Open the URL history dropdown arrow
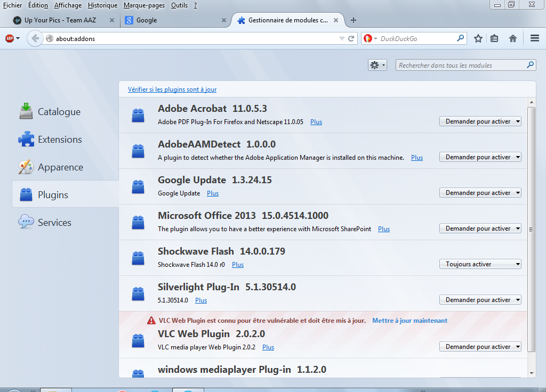Screen dimensions: 546x392 342,38
